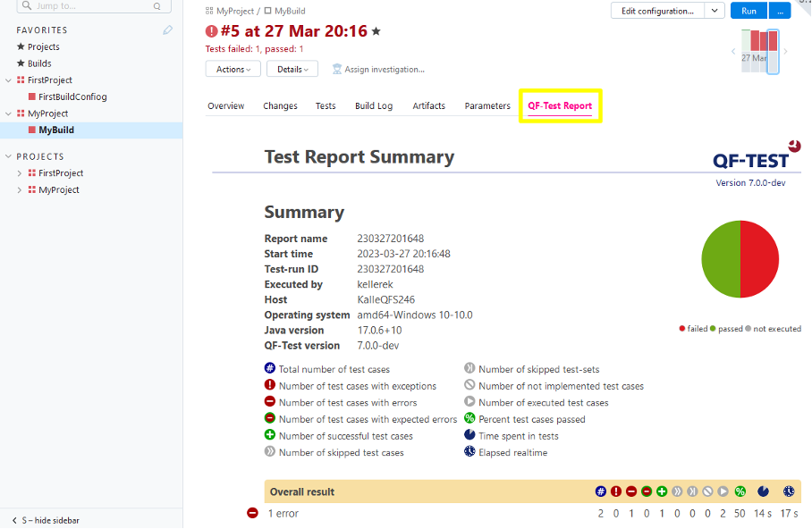Screen dimensions: 812x529
Task: Click Assign investigation link
Action: pos(378,69)
